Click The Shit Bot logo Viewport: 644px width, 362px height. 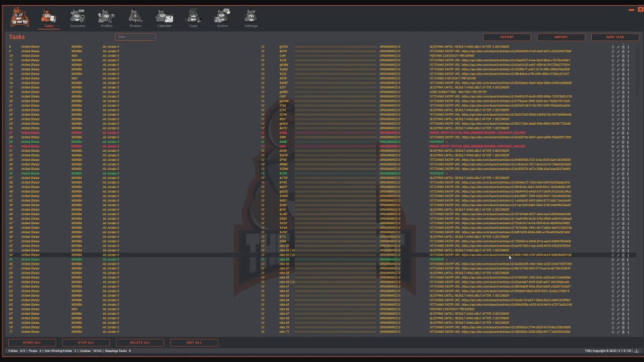point(20,18)
